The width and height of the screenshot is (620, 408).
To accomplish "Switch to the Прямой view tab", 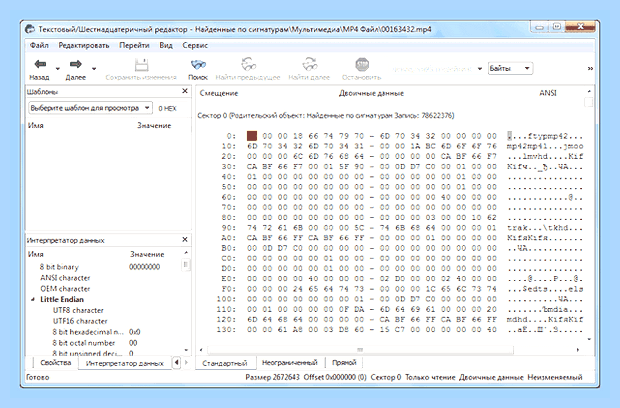I will pyautogui.click(x=344, y=363).
